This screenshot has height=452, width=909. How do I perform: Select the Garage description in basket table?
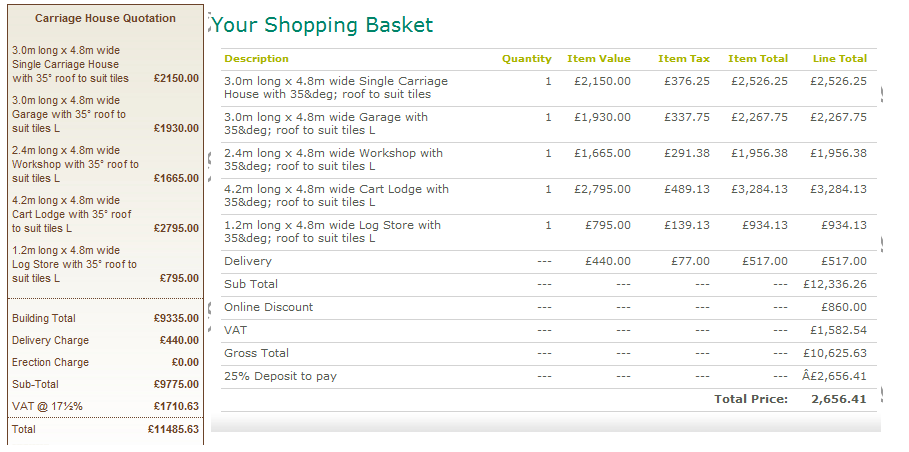tap(325, 124)
